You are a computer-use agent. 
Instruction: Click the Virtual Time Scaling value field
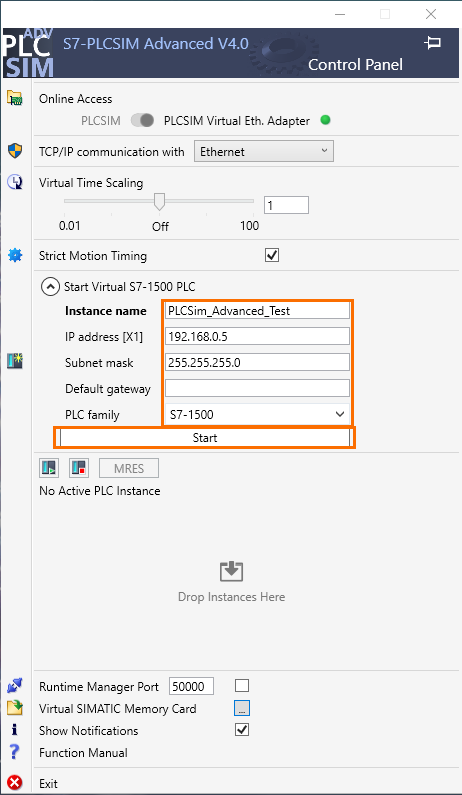pyautogui.click(x=286, y=205)
